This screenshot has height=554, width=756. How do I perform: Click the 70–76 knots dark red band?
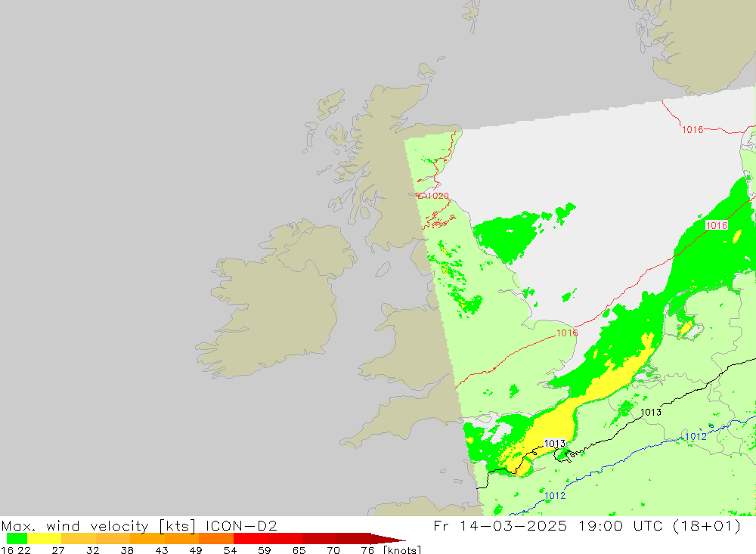[x=353, y=539]
